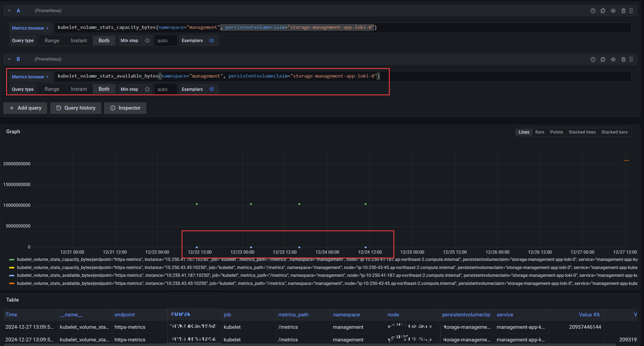Collapse query B row with chevron
This screenshot has height=346, width=644.
[9, 59]
